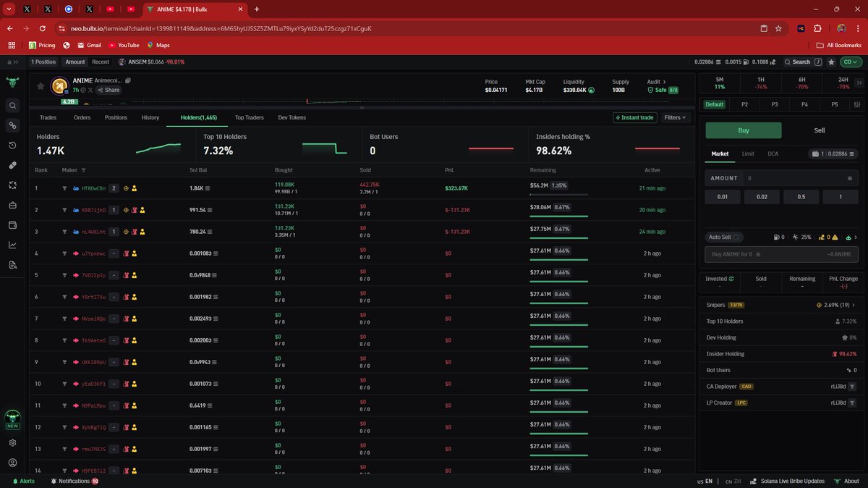Select the Sell side toggle
This screenshot has width=868, height=488.
820,130
